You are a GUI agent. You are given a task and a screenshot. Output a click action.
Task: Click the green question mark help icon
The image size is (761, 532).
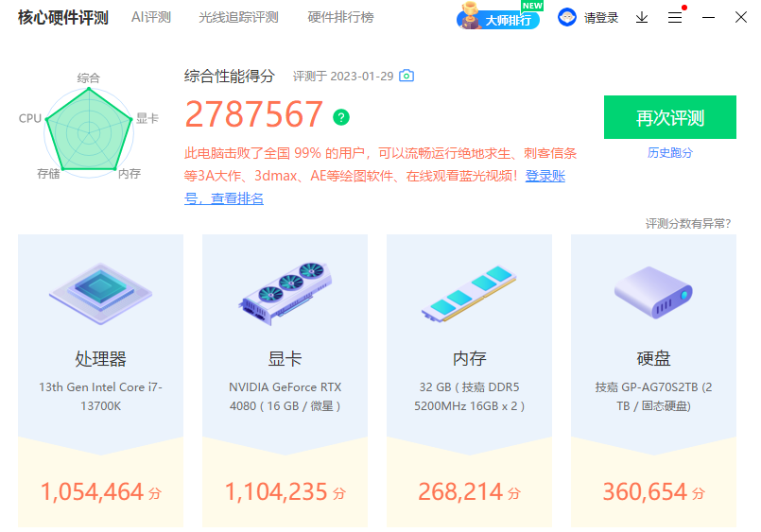pos(341,117)
